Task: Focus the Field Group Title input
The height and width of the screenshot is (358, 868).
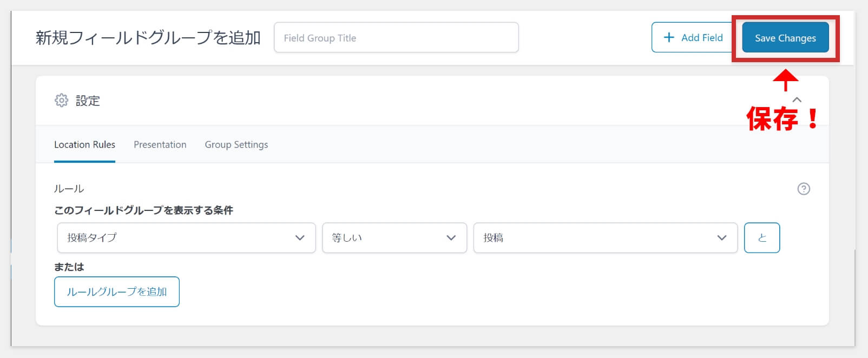Action: (396, 37)
